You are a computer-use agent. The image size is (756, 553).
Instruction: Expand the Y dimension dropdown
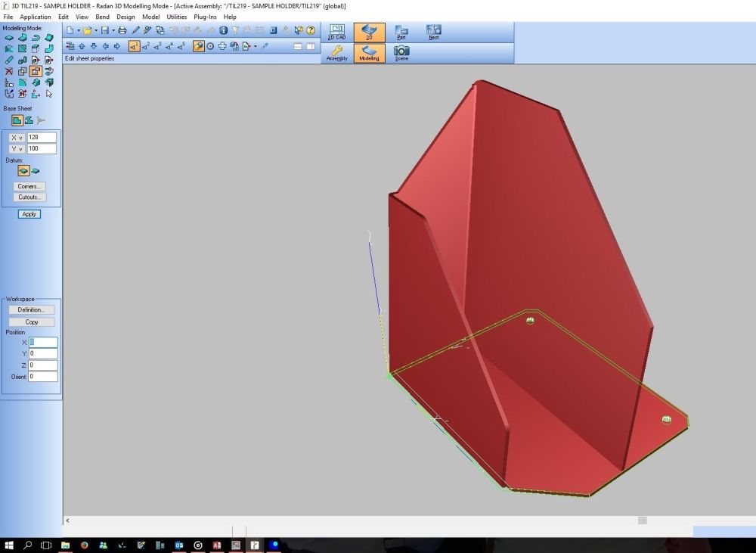[17, 149]
